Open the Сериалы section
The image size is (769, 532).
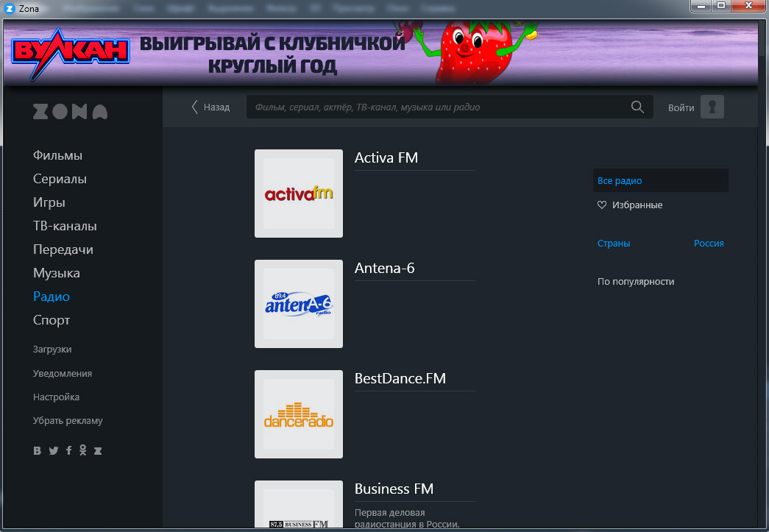[x=60, y=179]
